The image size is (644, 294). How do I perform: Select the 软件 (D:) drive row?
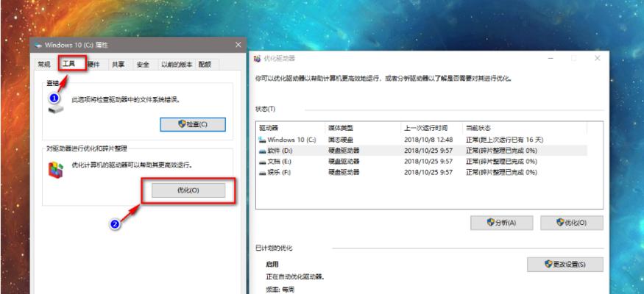click(422, 151)
